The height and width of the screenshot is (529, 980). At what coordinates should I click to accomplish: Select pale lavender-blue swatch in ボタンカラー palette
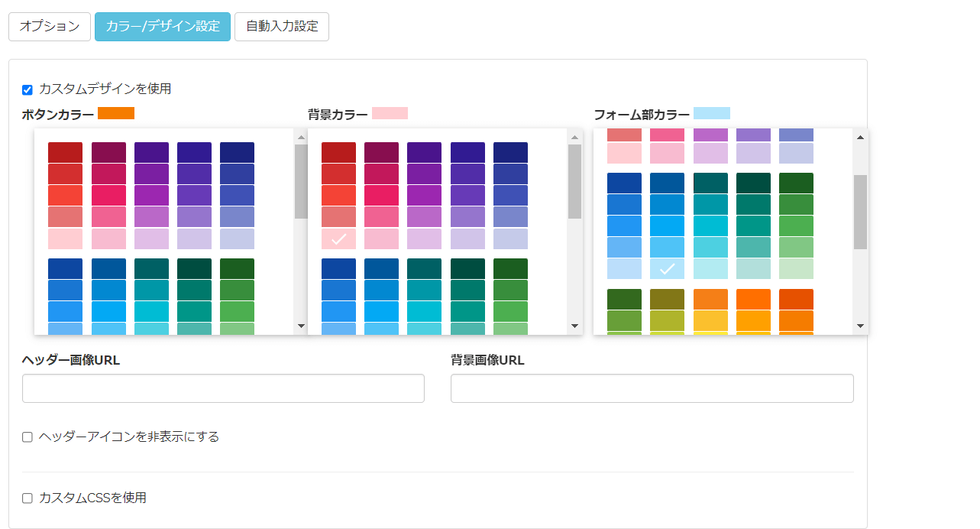click(237, 239)
